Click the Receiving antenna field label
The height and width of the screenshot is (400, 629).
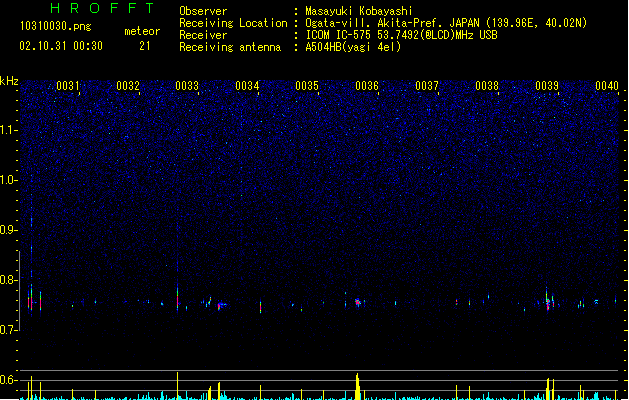coord(230,47)
